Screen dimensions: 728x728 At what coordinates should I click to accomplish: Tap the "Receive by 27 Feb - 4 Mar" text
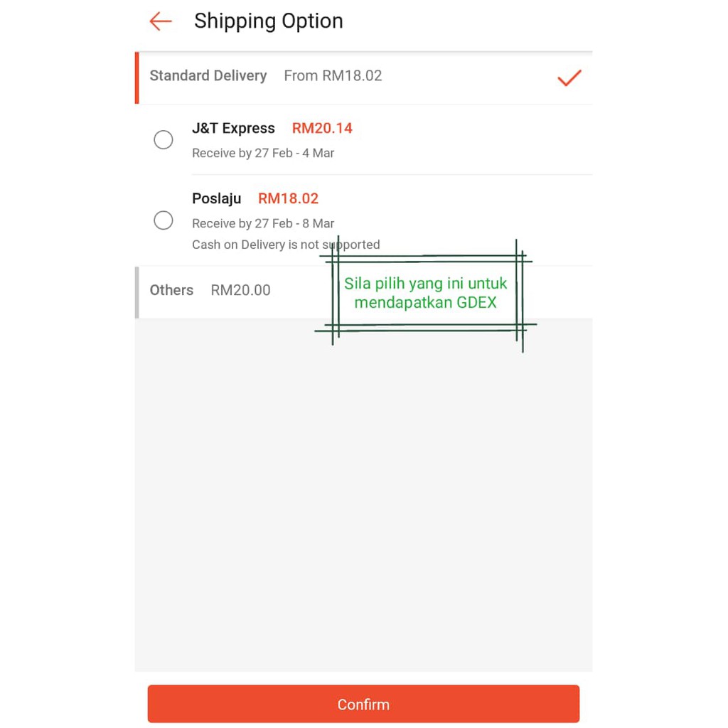click(x=263, y=153)
